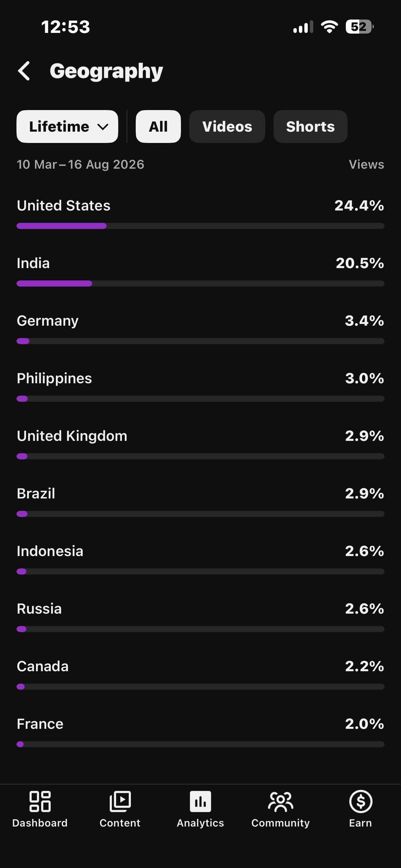401x868 pixels.
Task: Tap the back arrow beside Geography
Action: (x=24, y=71)
